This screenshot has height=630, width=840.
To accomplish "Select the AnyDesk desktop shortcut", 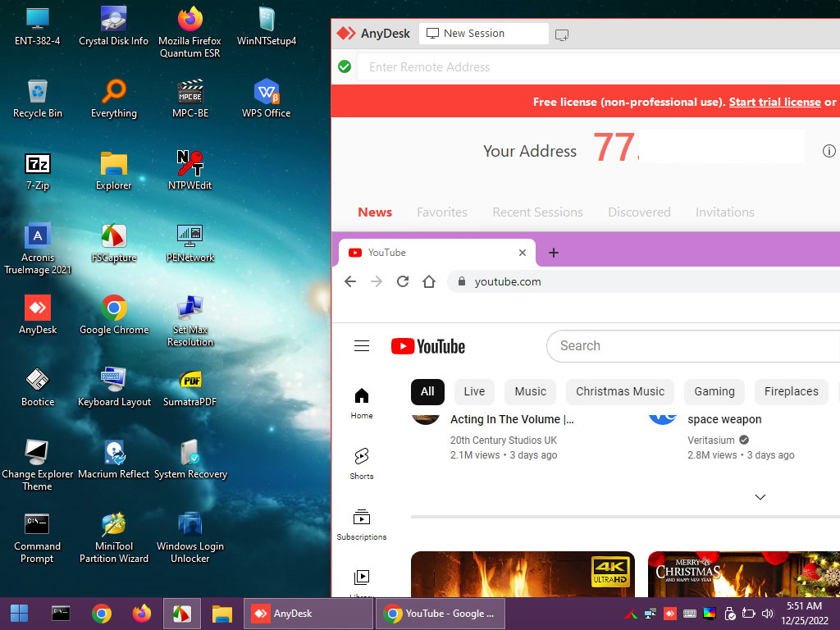I will click(x=38, y=315).
